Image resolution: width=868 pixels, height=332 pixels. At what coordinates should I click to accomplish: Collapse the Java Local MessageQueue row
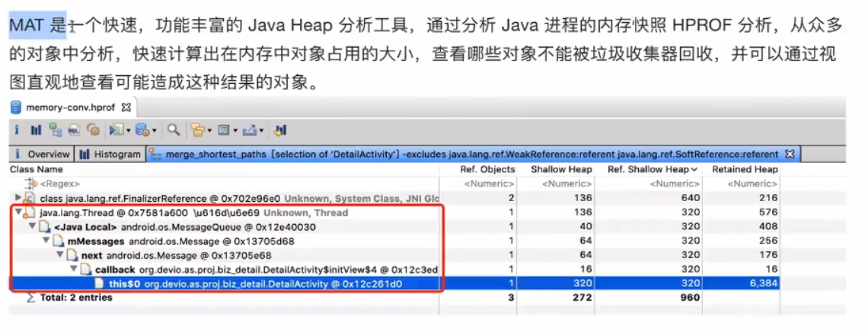tap(33, 227)
